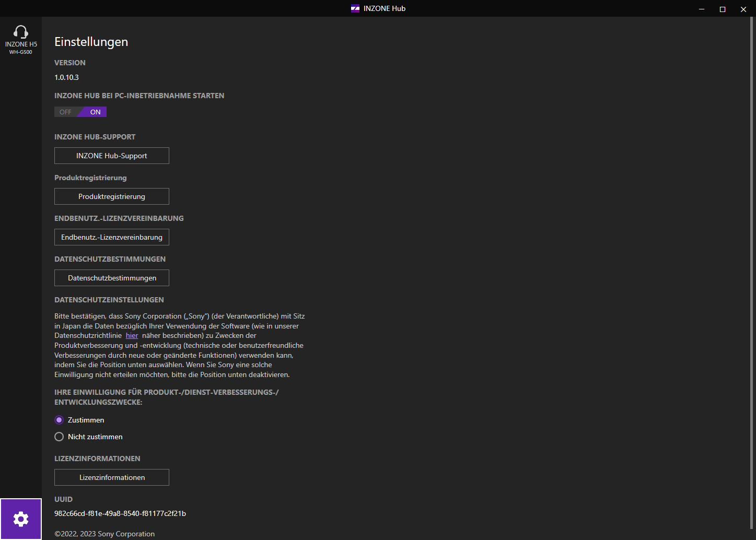Show the Lizenzinformationen button content
The image size is (756, 540).
112,477
